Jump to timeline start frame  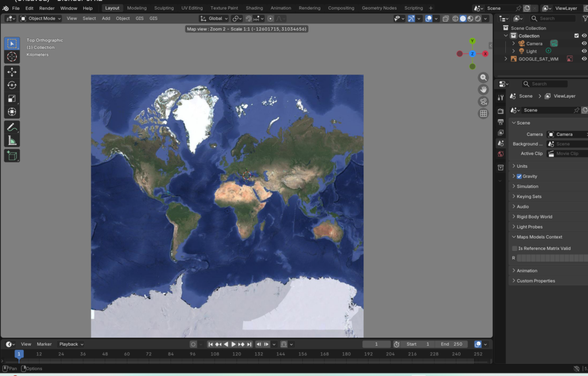(210, 344)
